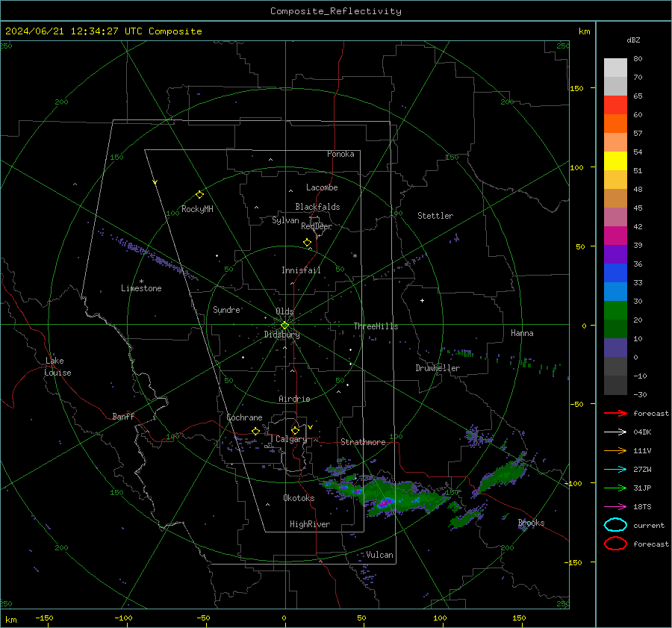Click the green 31JP arrow icon
The width and height of the screenshot is (672, 628).
(x=615, y=488)
